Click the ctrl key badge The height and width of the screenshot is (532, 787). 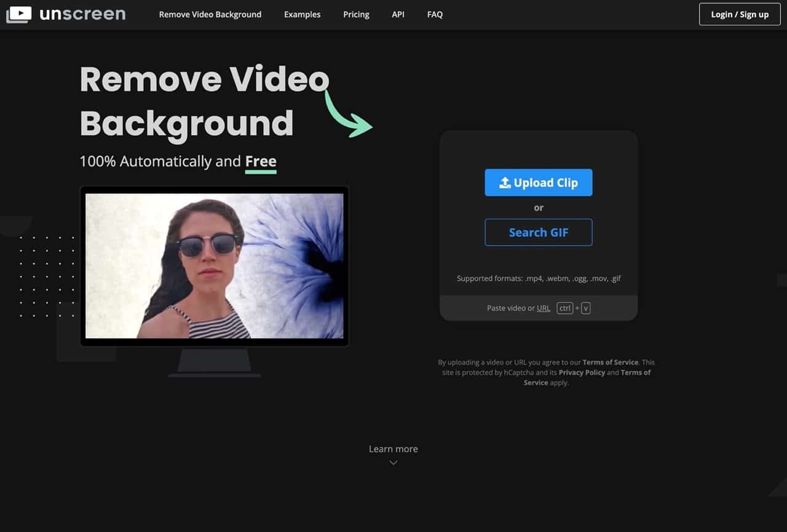(565, 308)
